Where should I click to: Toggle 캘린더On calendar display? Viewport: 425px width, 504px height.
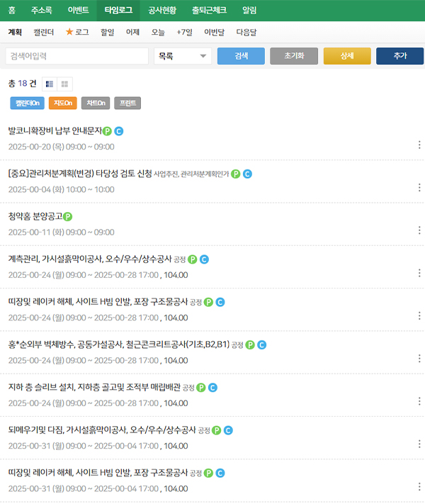click(x=28, y=103)
